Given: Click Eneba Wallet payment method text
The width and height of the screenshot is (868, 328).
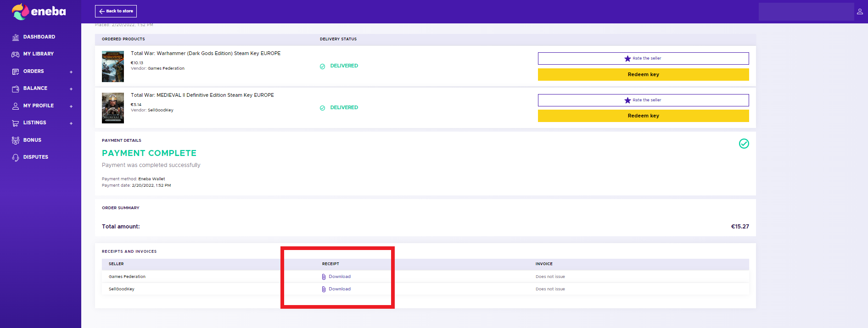Looking at the screenshot, I should tap(151, 179).
